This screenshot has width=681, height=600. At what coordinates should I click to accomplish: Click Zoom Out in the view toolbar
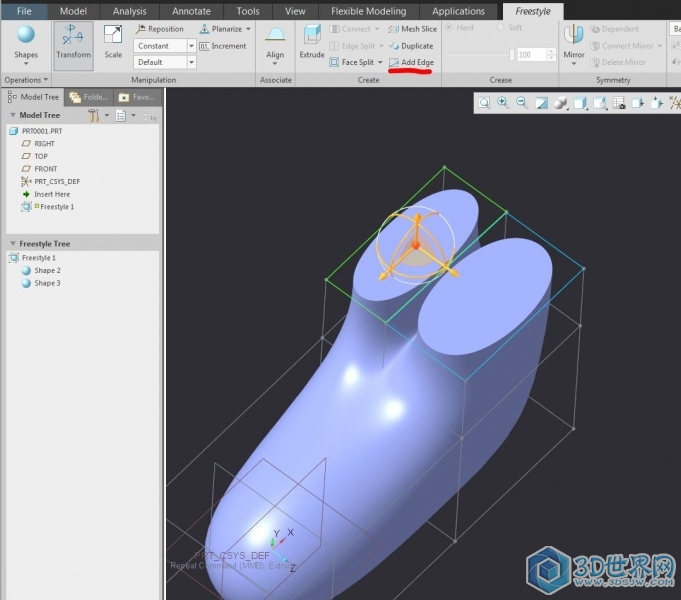point(522,102)
